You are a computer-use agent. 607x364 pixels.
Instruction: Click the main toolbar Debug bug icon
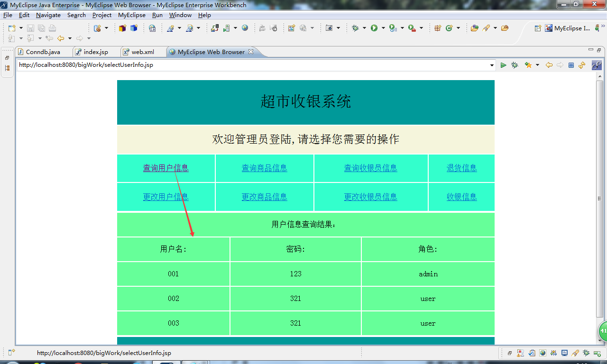(355, 28)
